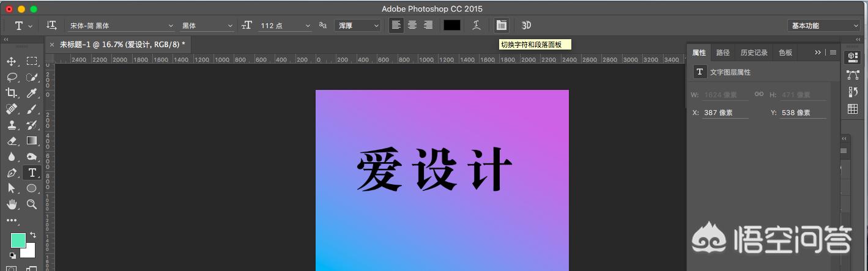Switch to 色板 tab
The image size is (868, 271).
[x=785, y=53]
